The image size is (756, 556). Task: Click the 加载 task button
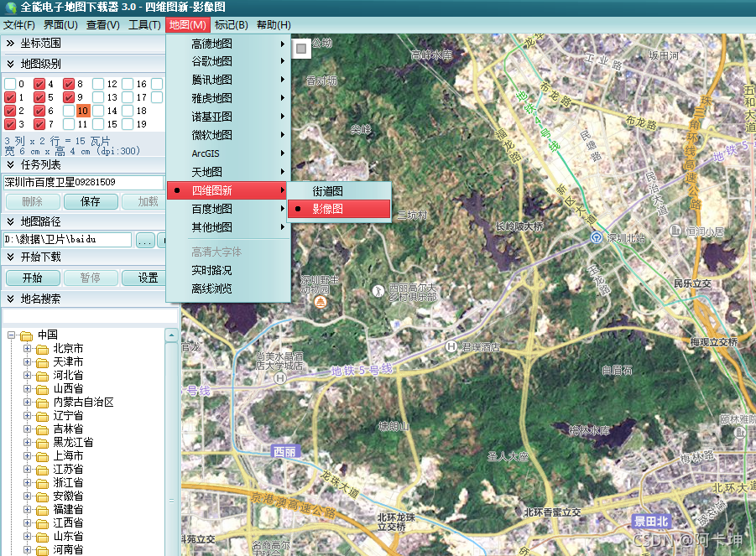(144, 201)
